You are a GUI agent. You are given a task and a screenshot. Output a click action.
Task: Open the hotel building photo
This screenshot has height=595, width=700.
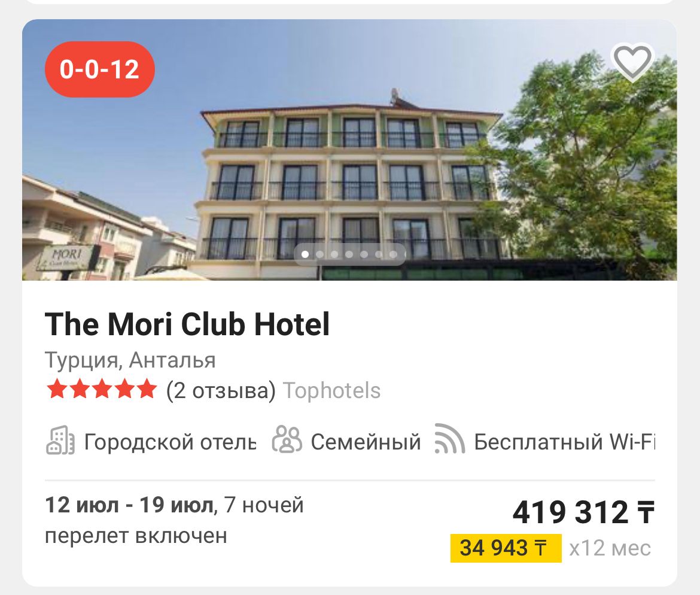point(349,150)
